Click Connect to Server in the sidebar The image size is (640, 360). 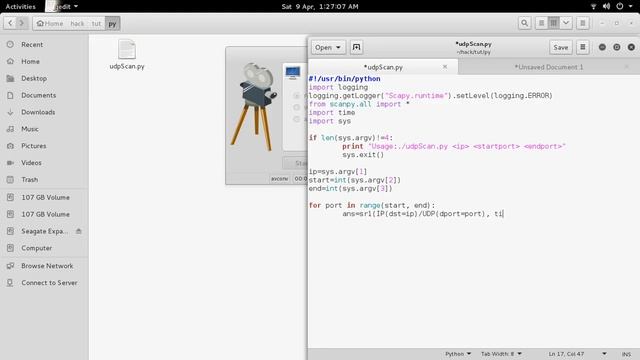click(49, 282)
